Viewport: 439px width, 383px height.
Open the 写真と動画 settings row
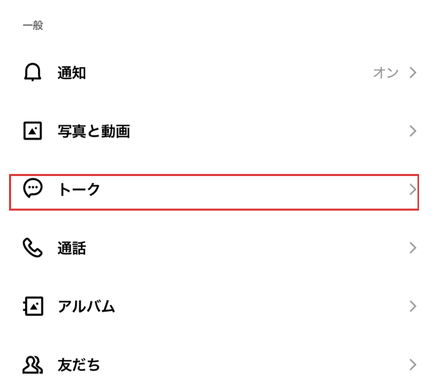(219, 131)
